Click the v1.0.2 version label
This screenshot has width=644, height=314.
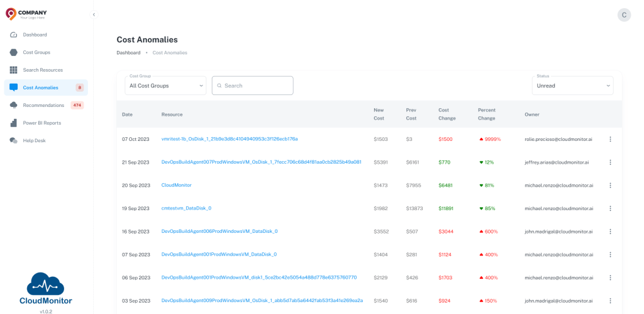pyautogui.click(x=46, y=311)
